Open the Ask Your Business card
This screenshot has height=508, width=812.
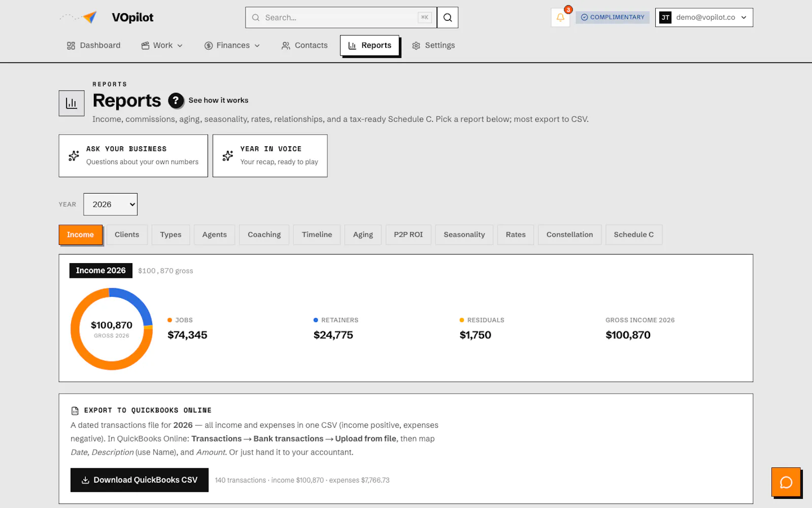coord(133,156)
